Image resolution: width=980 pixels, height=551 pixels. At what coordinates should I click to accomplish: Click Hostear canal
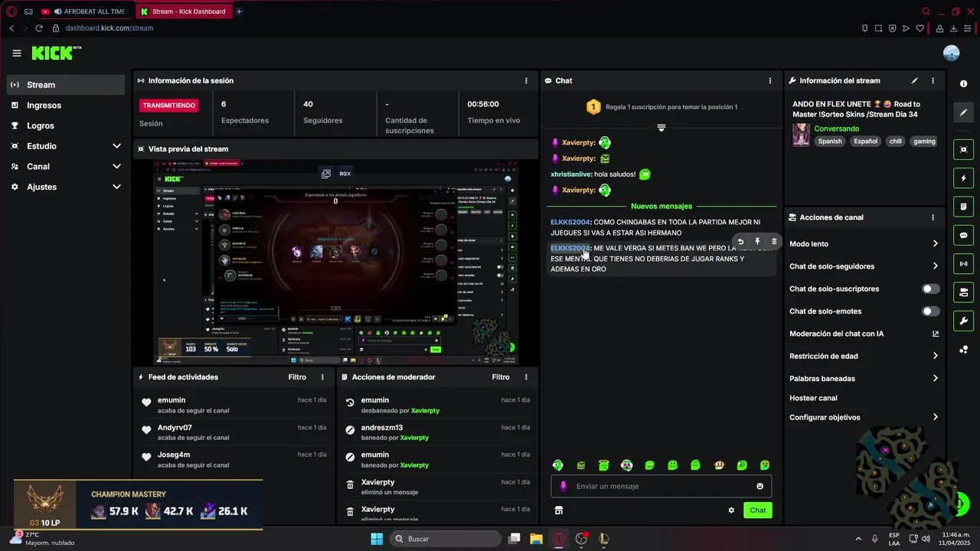coord(813,398)
